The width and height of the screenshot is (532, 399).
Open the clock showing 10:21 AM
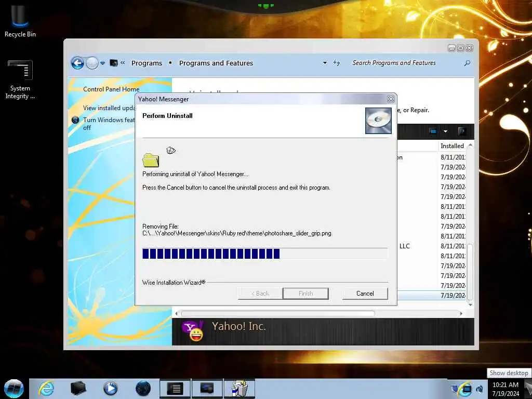point(506,389)
